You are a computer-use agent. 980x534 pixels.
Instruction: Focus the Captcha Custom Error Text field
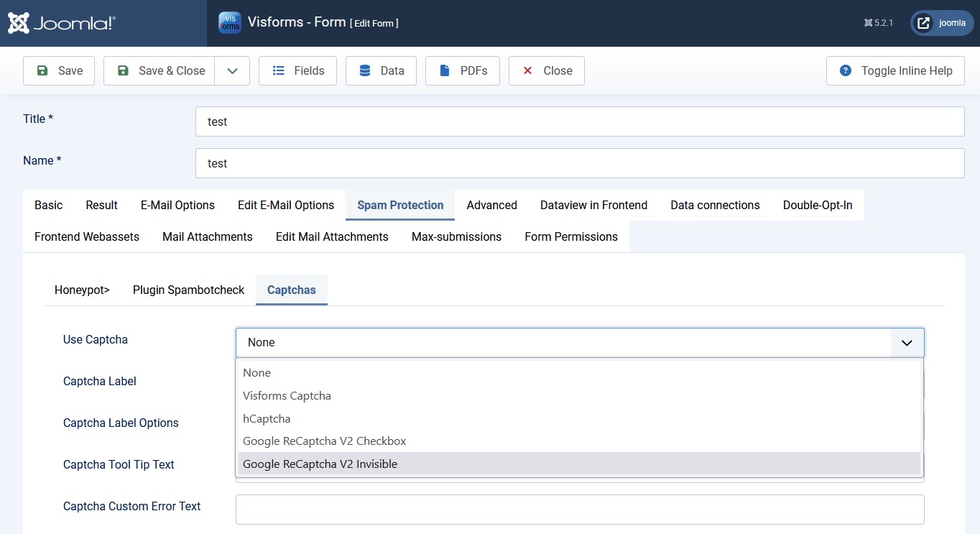579,510
